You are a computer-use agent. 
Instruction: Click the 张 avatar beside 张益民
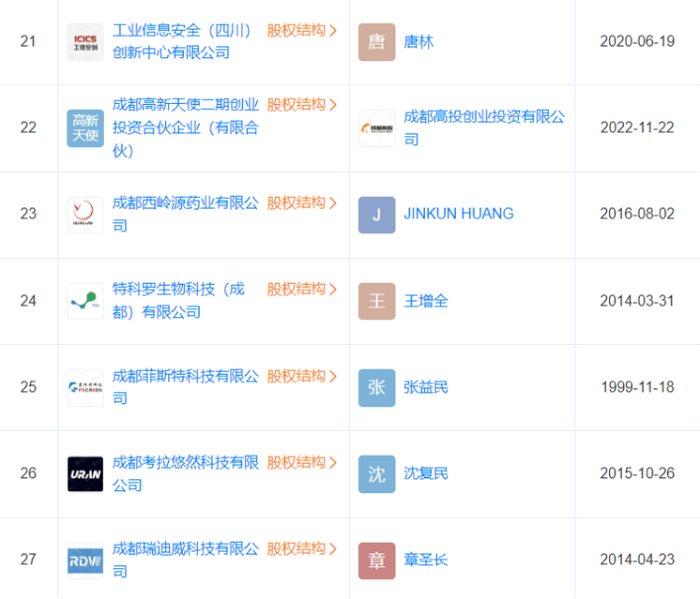(x=377, y=387)
